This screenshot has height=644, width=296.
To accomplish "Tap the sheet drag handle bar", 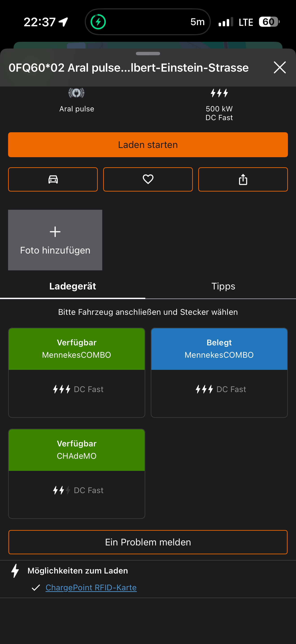I will click(148, 53).
